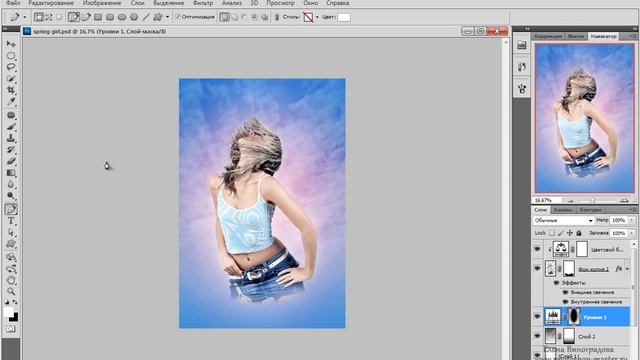Click Shape Layers mode in options bar

click(39, 17)
